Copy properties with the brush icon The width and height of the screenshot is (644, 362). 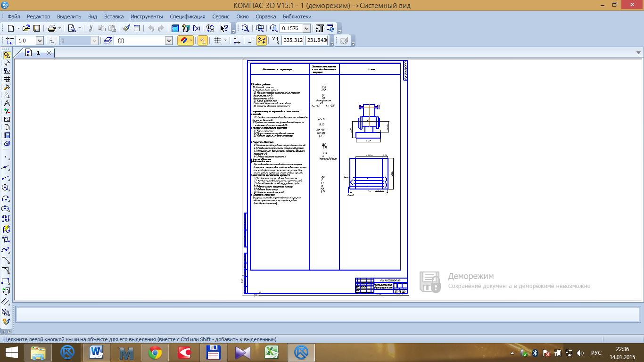pos(127,28)
